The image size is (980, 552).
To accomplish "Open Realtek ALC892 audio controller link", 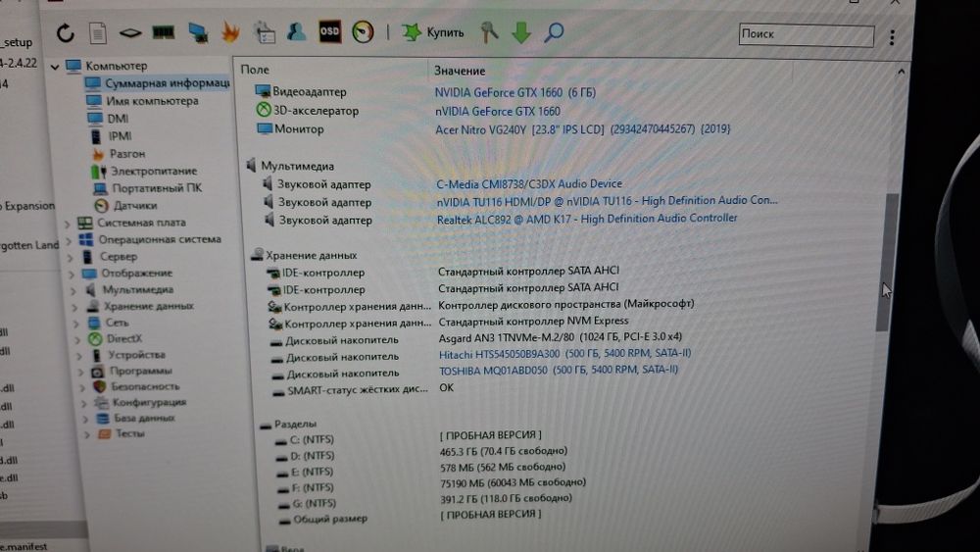I will click(x=587, y=219).
